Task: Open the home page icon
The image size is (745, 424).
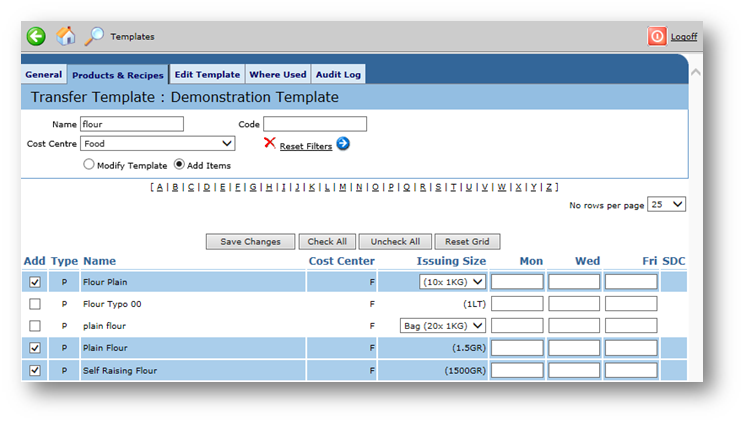Action: (66, 36)
